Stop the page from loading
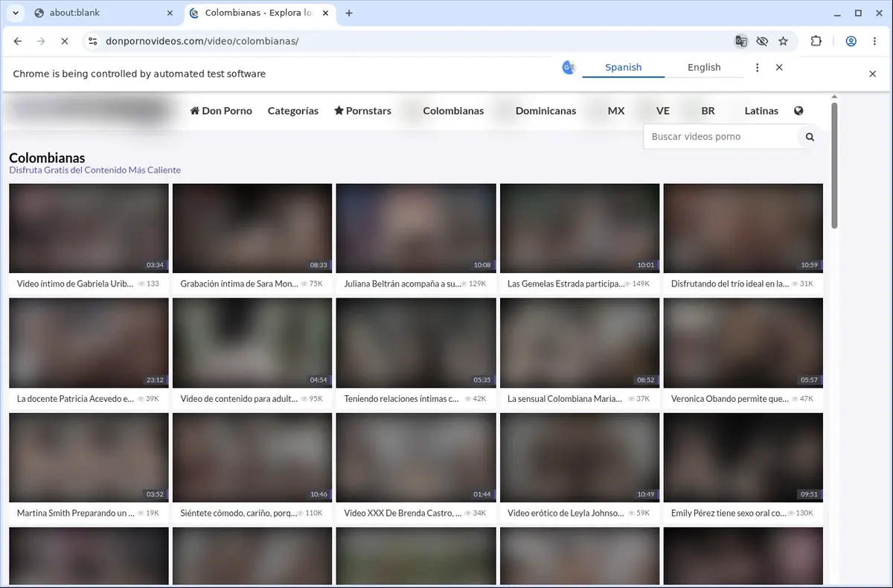This screenshot has width=893, height=588. [x=65, y=41]
